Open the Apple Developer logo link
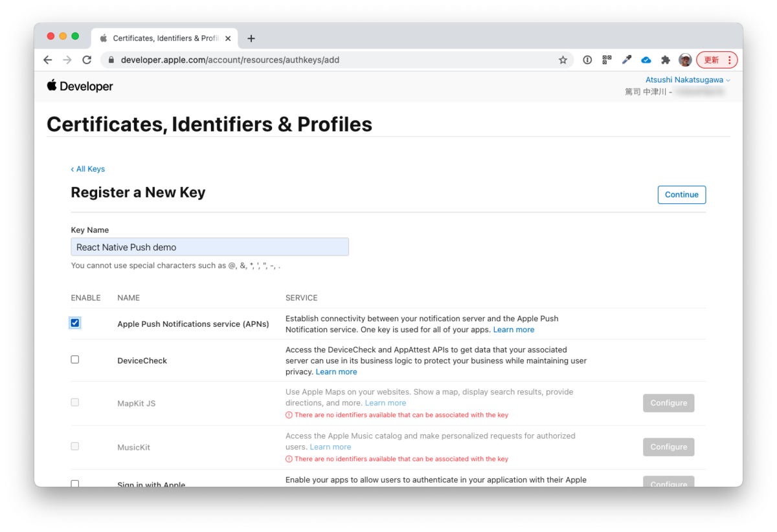This screenshot has width=777, height=532. coord(80,86)
